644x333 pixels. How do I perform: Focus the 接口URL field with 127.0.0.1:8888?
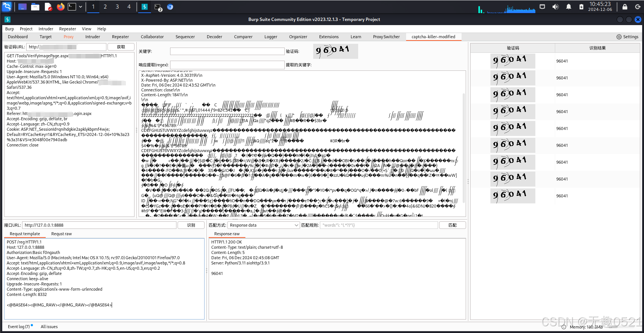(x=99, y=225)
